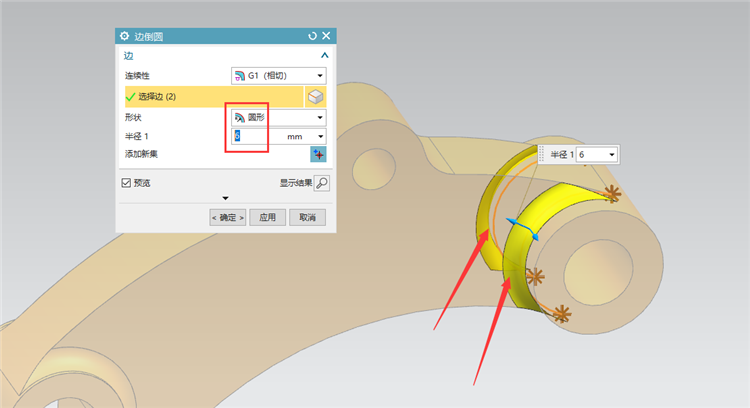Click the 取消 button
Image resolution: width=750 pixels, height=408 pixels.
point(307,218)
